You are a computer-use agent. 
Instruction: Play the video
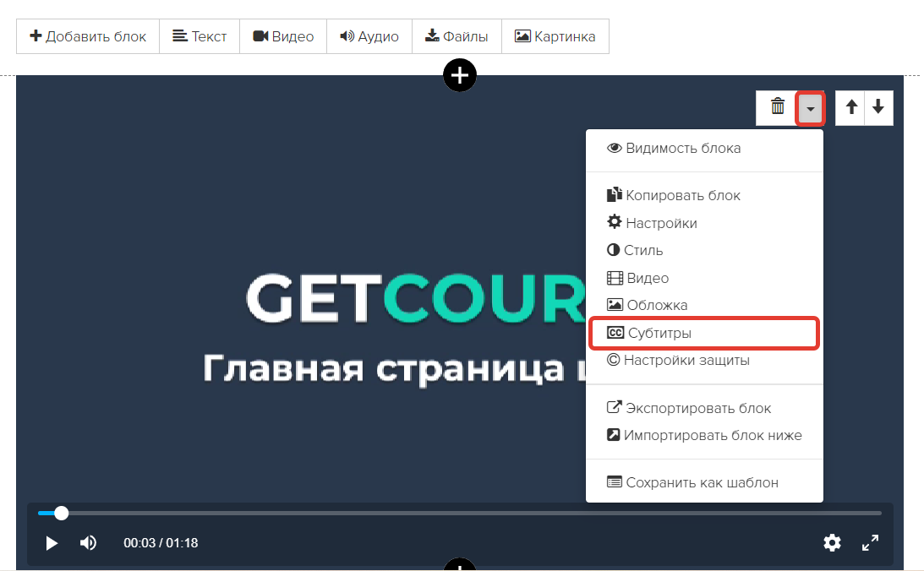coord(52,543)
